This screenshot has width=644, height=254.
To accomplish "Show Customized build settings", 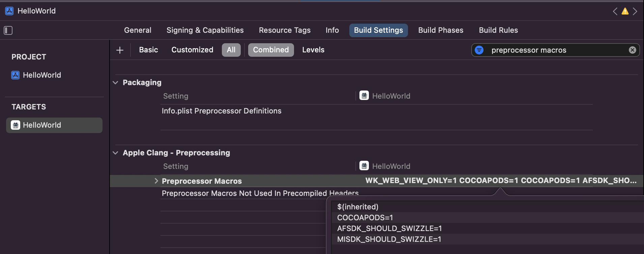I will tap(192, 50).
